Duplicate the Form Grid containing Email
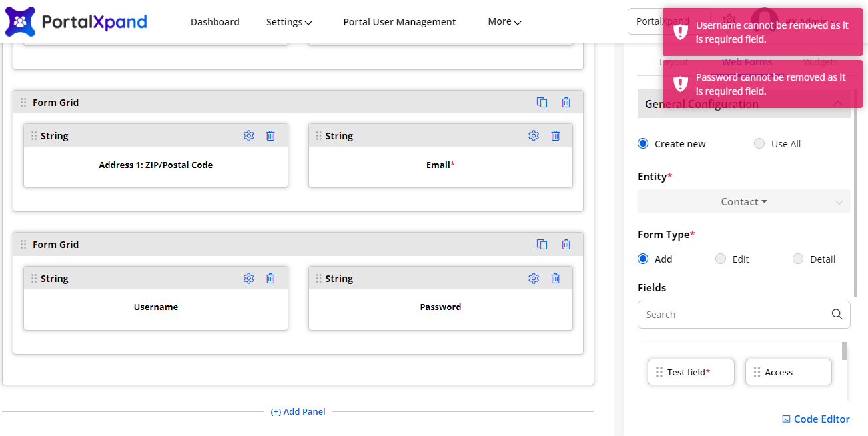The width and height of the screenshot is (868, 436). point(542,103)
